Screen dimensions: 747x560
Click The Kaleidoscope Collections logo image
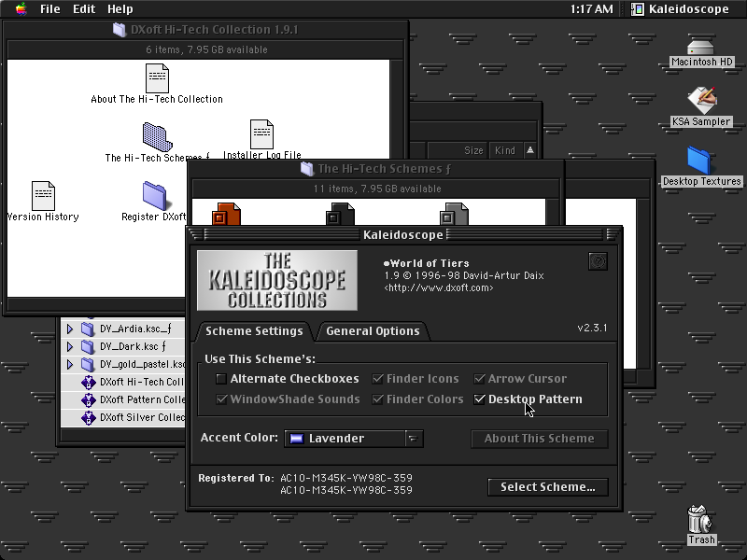point(277,281)
